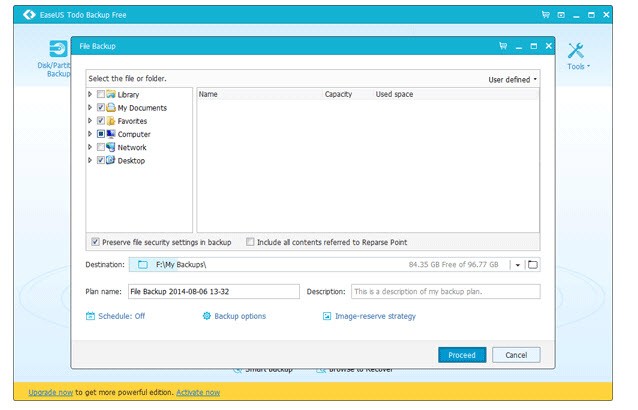Open the Tools wrench icon
638x410 pixels.
(576, 51)
